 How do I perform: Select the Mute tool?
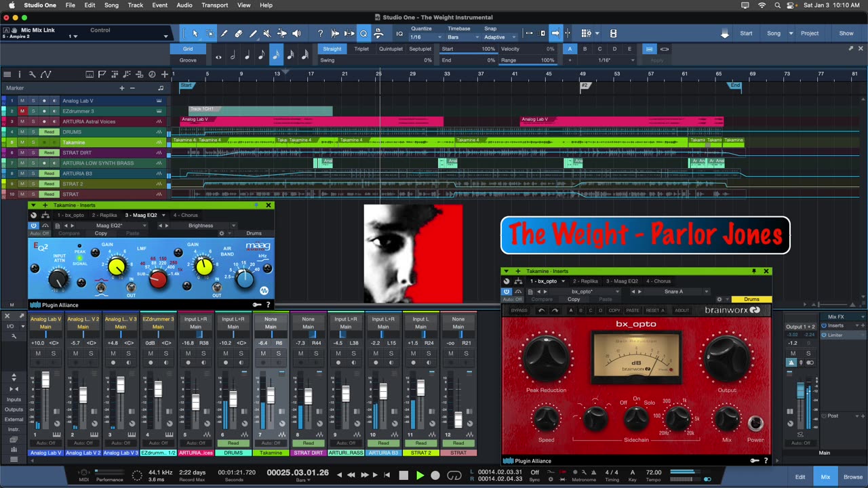pyautogui.click(x=267, y=33)
